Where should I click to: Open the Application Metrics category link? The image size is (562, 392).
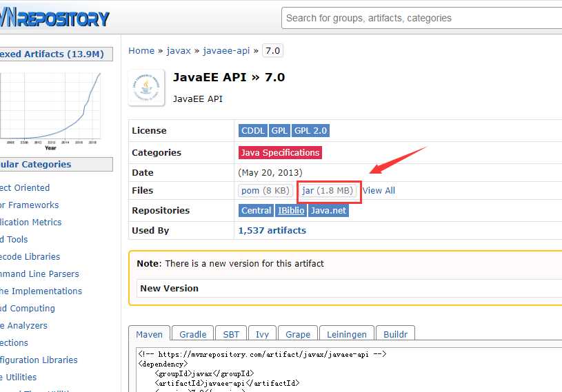(x=31, y=222)
